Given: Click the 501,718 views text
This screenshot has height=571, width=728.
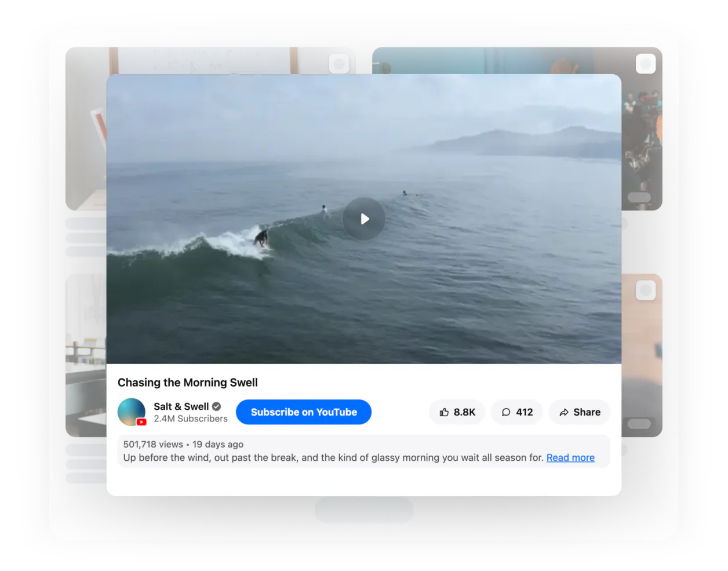Looking at the screenshot, I should coord(153,444).
